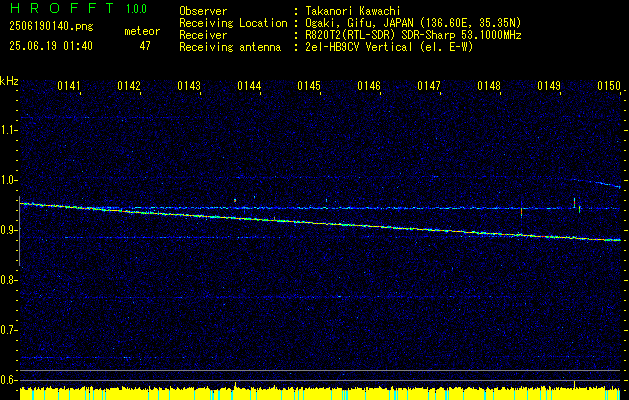Click the 0.6 frequency axis label
Screen dimensions: 629x400
tap(8, 380)
